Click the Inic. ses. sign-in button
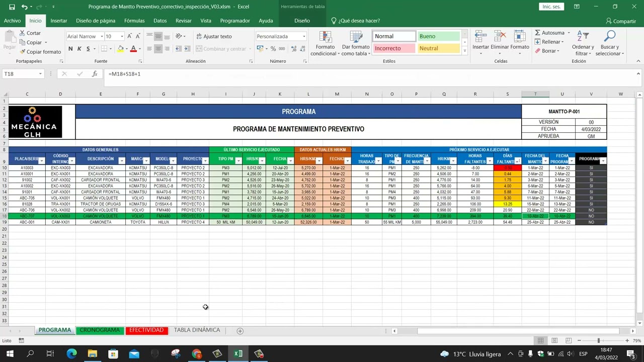The image size is (644, 362). [551, 7]
